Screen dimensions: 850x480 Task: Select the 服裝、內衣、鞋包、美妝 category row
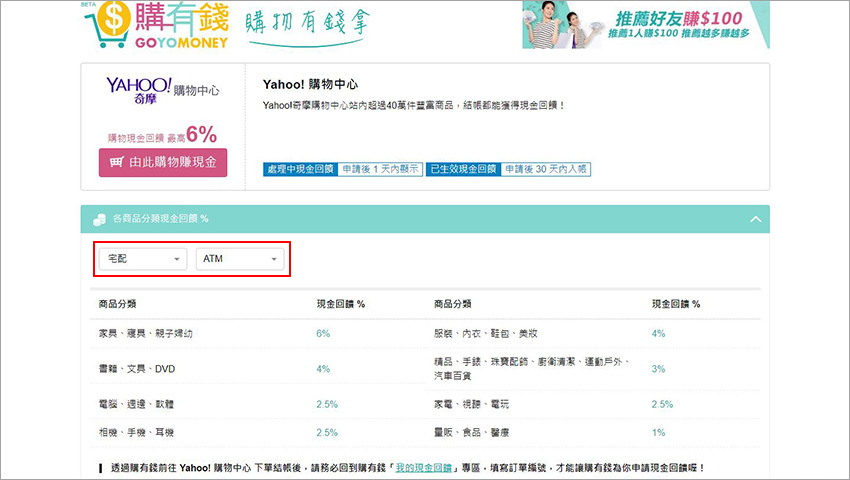(x=593, y=334)
